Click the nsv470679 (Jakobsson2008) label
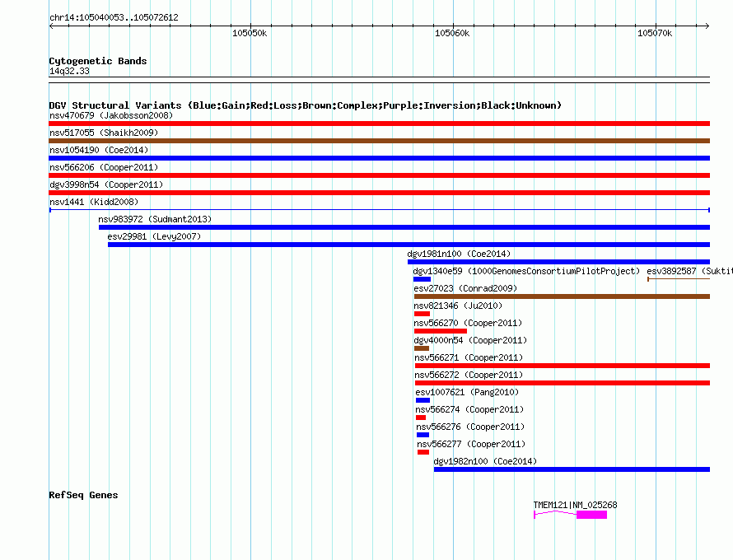 111,115
